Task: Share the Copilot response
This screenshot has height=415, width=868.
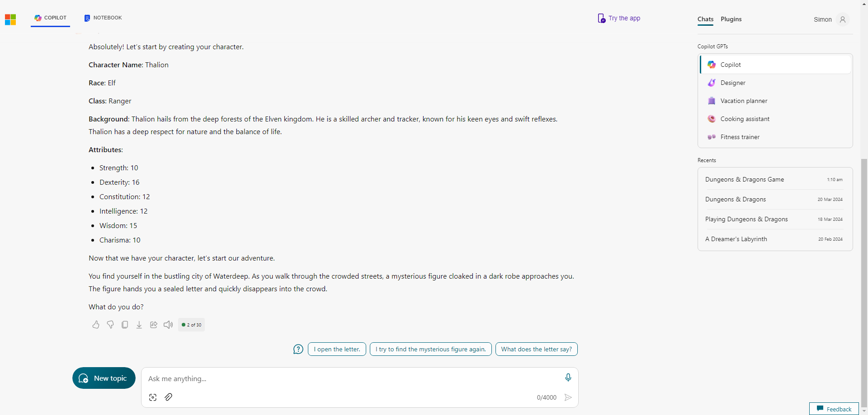Action: (x=154, y=325)
